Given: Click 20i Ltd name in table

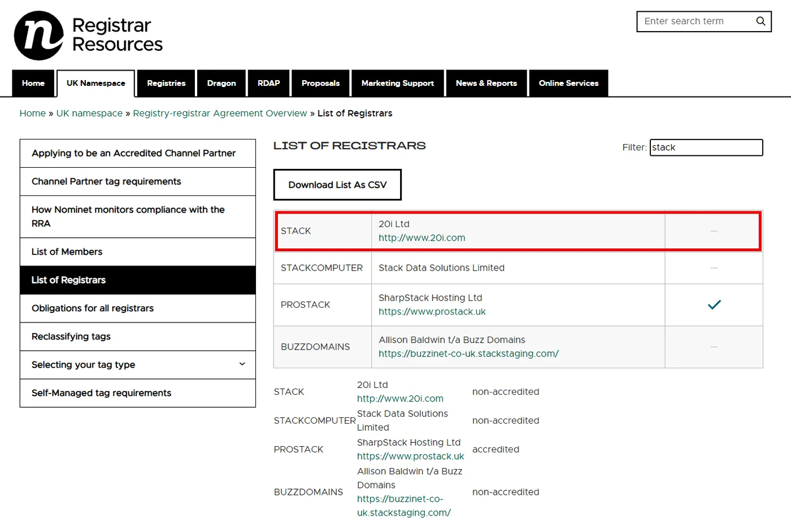Looking at the screenshot, I should [x=394, y=224].
